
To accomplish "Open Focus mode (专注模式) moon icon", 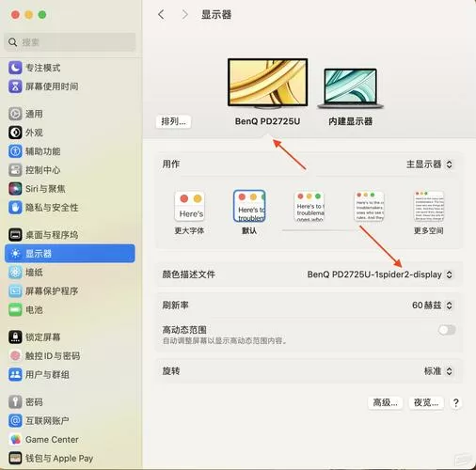I will click(15, 68).
